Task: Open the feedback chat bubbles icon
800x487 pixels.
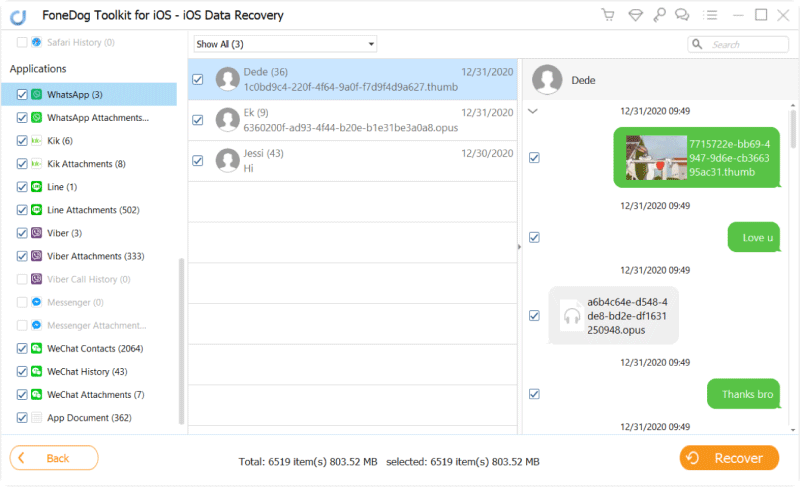Action: [x=682, y=15]
